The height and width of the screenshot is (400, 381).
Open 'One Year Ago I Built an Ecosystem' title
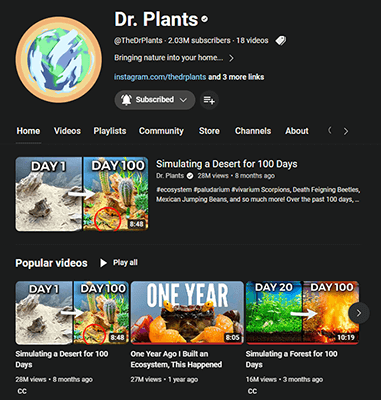pos(176,359)
